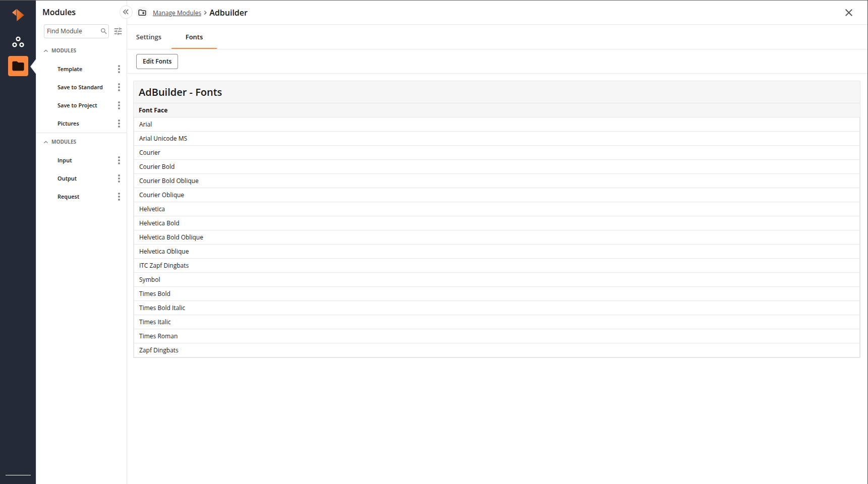Open module filter settings sliders icon
This screenshot has width=868, height=484.
click(x=118, y=31)
